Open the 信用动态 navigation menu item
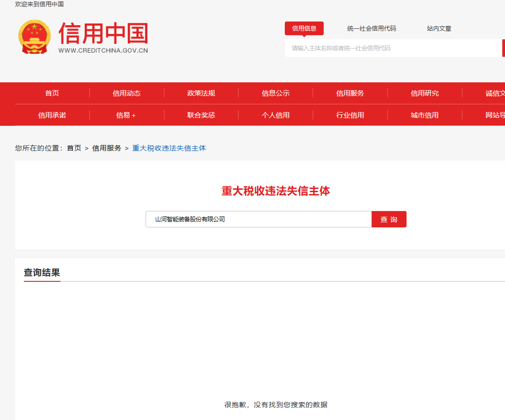Viewport: 505px width, 420px height. click(x=126, y=93)
